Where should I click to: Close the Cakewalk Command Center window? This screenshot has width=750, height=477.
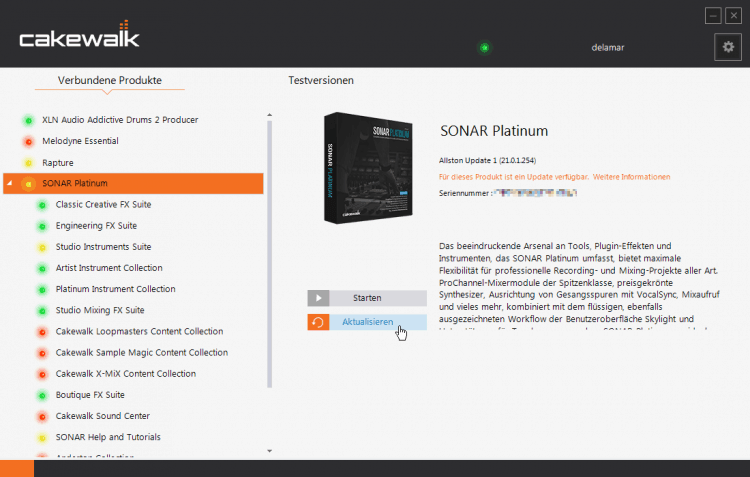click(733, 16)
